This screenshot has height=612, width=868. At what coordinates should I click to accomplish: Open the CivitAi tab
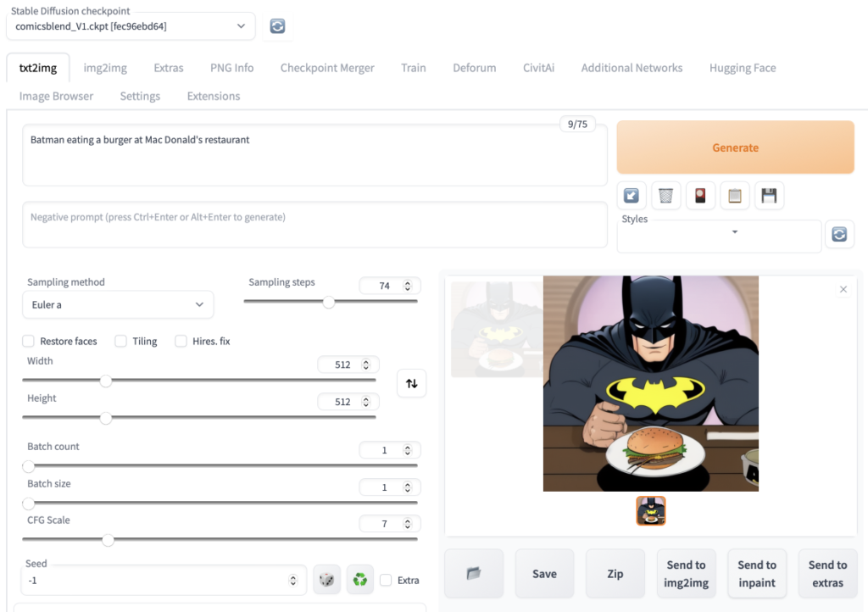[538, 68]
